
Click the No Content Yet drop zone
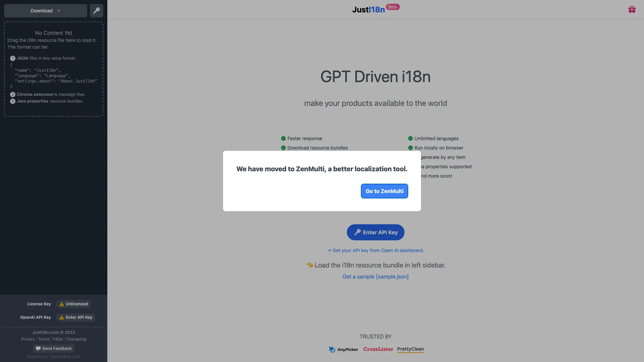coord(54,69)
